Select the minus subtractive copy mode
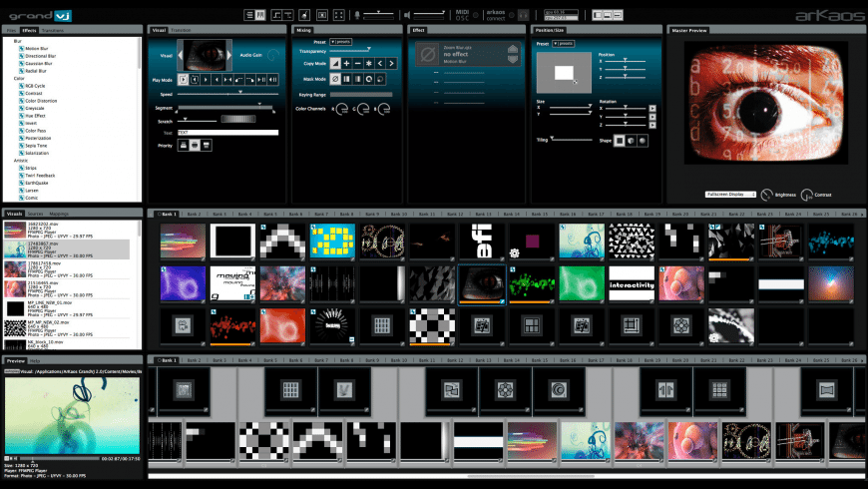The height and width of the screenshot is (489, 868). (x=357, y=64)
